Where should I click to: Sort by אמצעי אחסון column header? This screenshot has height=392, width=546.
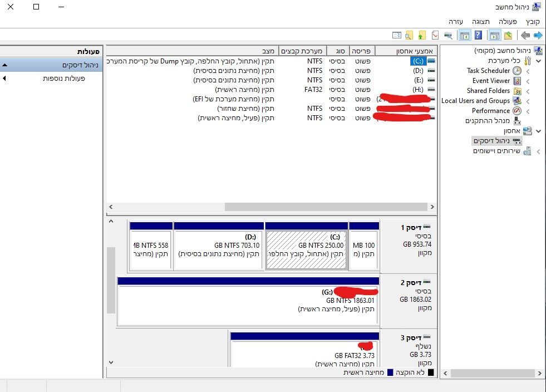coord(406,51)
